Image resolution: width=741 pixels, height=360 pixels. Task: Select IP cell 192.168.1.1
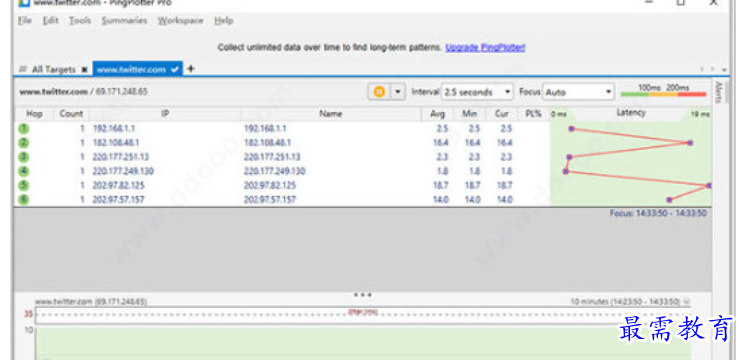click(x=113, y=129)
